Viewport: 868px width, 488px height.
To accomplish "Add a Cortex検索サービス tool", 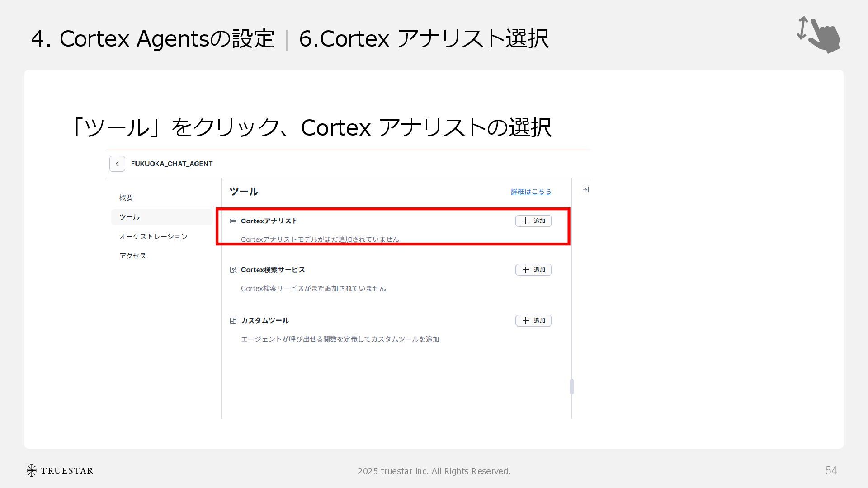I will pos(533,270).
